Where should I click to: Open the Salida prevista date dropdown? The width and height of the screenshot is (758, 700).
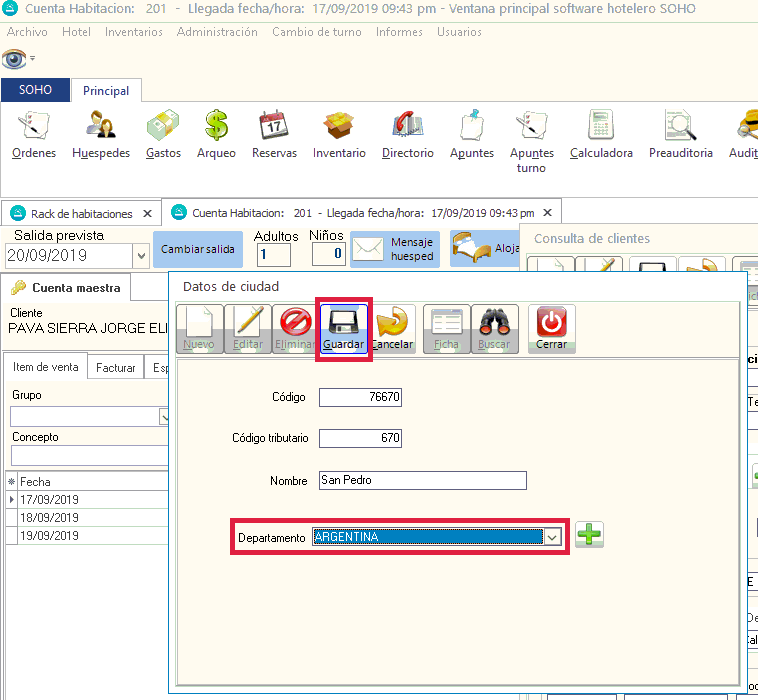pyautogui.click(x=140, y=255)
